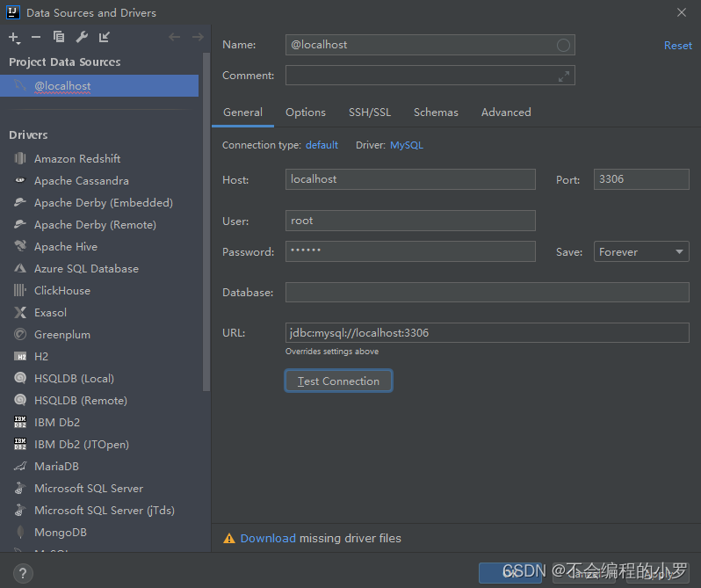
Task: Click the Microsoft SQL Server icon
Action: [x=19, y=489]
